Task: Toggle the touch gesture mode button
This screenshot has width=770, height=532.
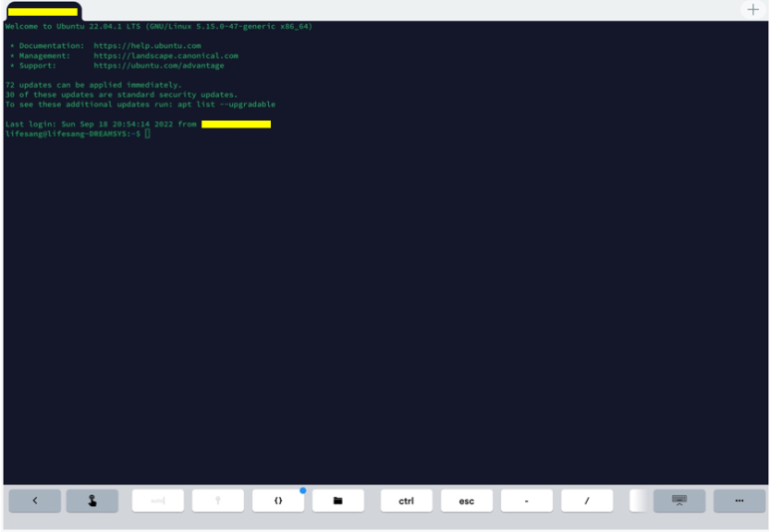Action: (92, 500)
